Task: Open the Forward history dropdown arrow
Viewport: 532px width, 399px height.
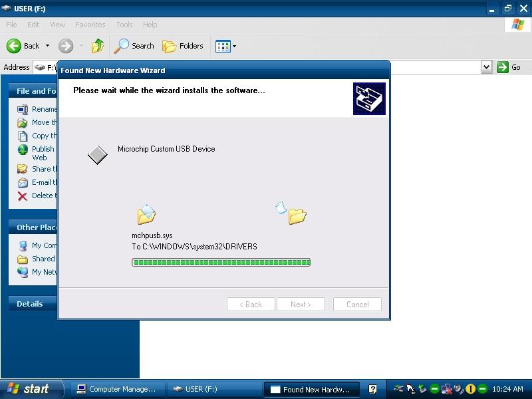Action: [81, 46]
